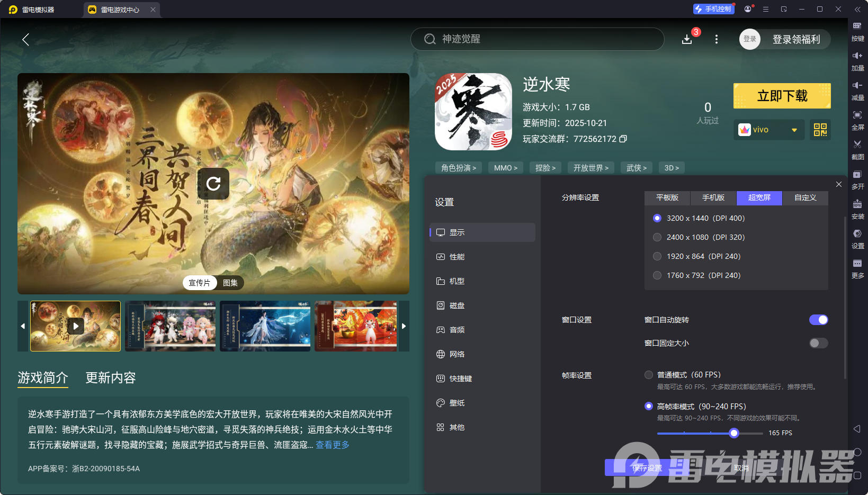Click the 登录 avatar icon
The width and height of the screenshot is (868, 495).
tap(750, 39)
